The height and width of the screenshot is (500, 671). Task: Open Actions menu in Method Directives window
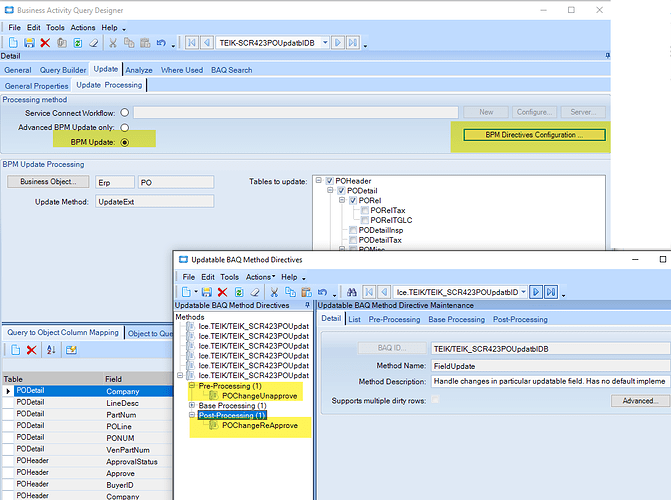(259, 276)
